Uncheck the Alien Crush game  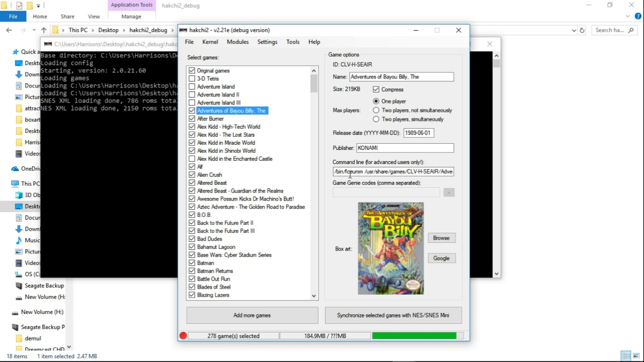(x=192, y=175)
